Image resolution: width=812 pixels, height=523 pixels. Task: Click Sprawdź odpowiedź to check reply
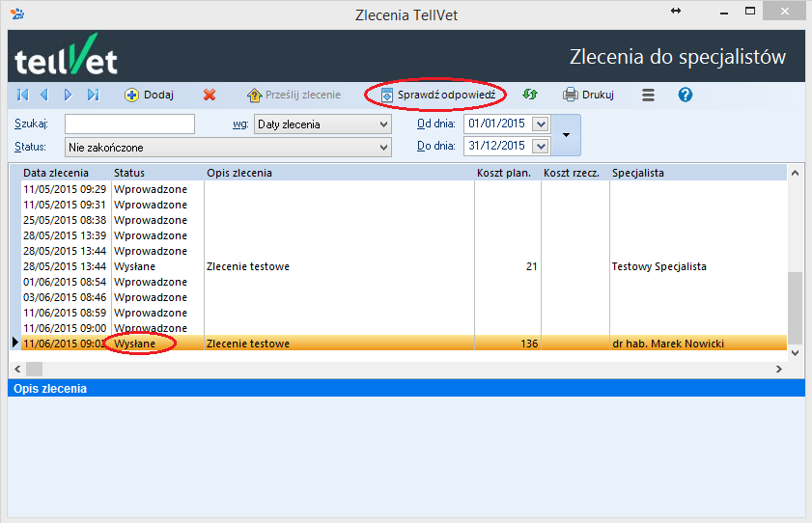[438, 95]
